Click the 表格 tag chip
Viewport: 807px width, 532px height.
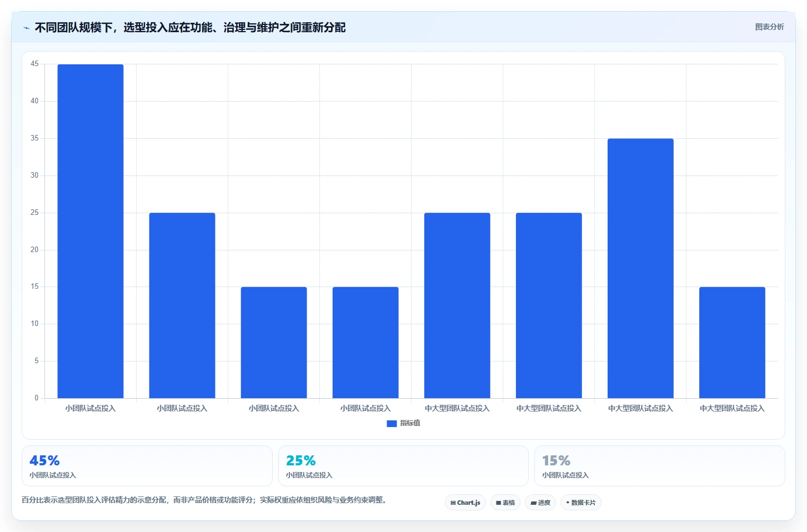[x=505, y=503]
